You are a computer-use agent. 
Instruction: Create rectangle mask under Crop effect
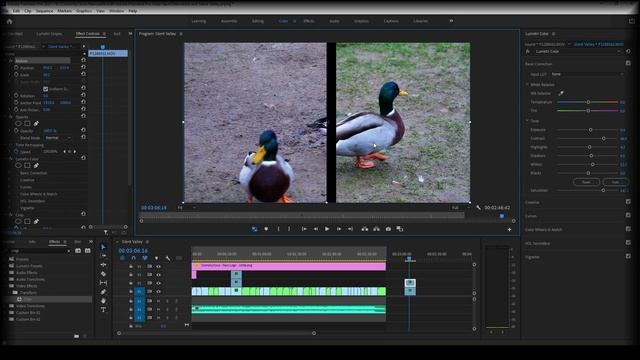[27, 221]
